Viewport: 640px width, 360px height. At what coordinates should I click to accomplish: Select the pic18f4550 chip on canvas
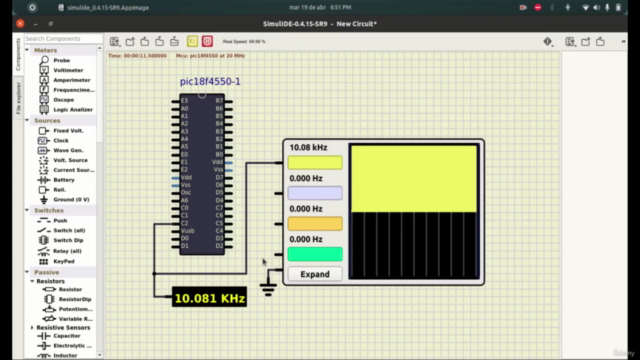click(x=202, y=174)
